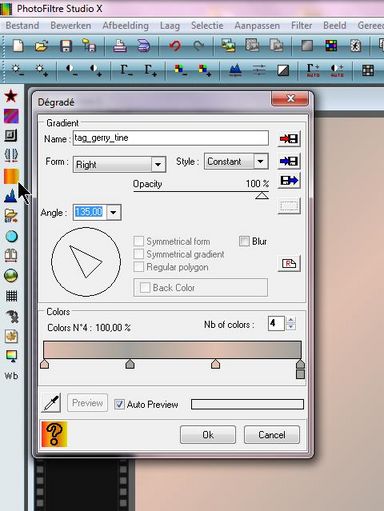This screenshot has height=511, width=384.
Task: Open the Filter menu
Action: tap(301, 25)
